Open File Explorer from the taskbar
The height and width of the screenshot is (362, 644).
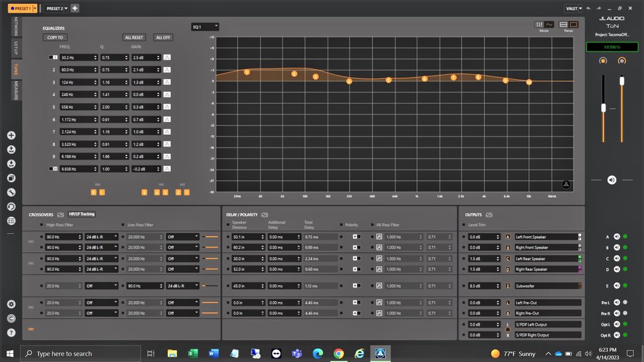tap(172, 353)
